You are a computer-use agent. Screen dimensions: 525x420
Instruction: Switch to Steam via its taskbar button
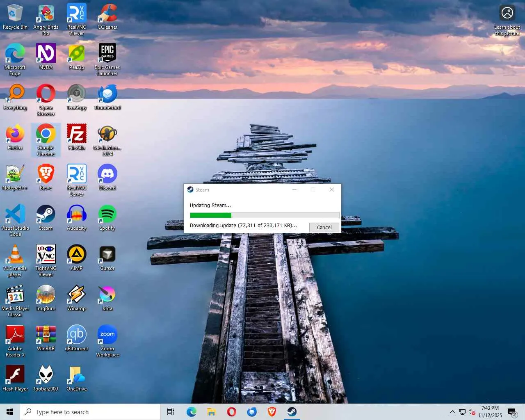(x=292, y=412)
